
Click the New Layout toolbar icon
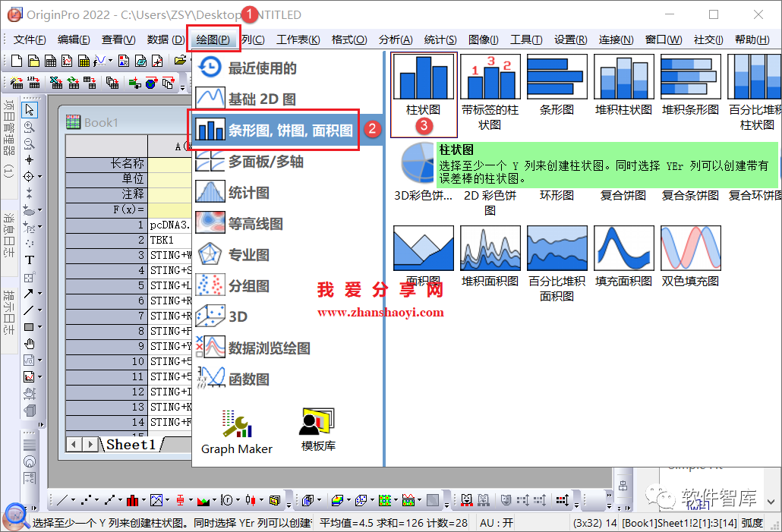click(123, 61)
